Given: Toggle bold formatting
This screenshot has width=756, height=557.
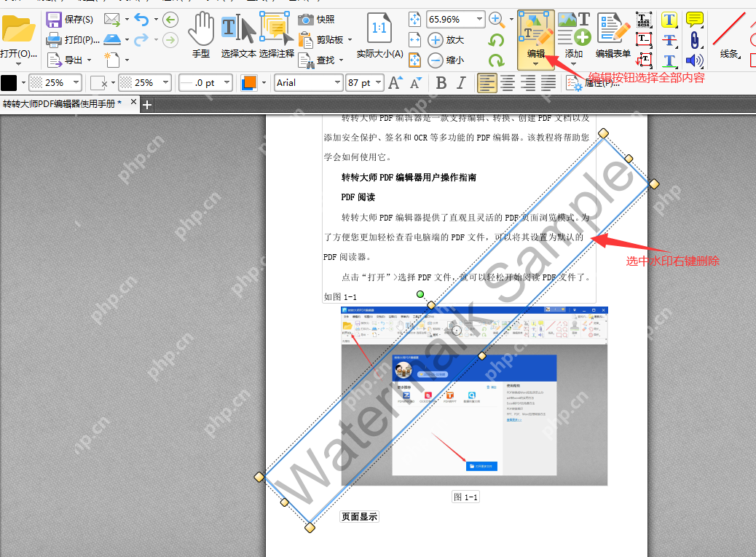Looking at the screenshot, I should tap(440, 82).
